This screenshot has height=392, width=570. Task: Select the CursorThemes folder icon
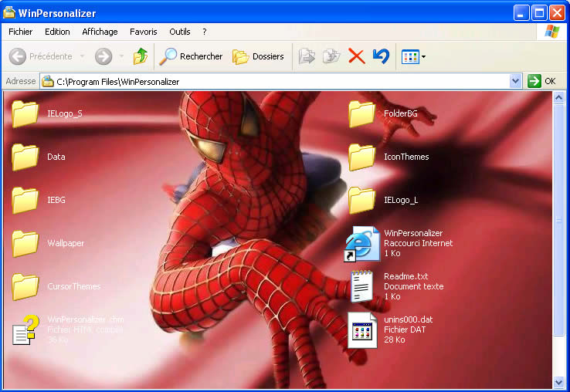(25, 286)
